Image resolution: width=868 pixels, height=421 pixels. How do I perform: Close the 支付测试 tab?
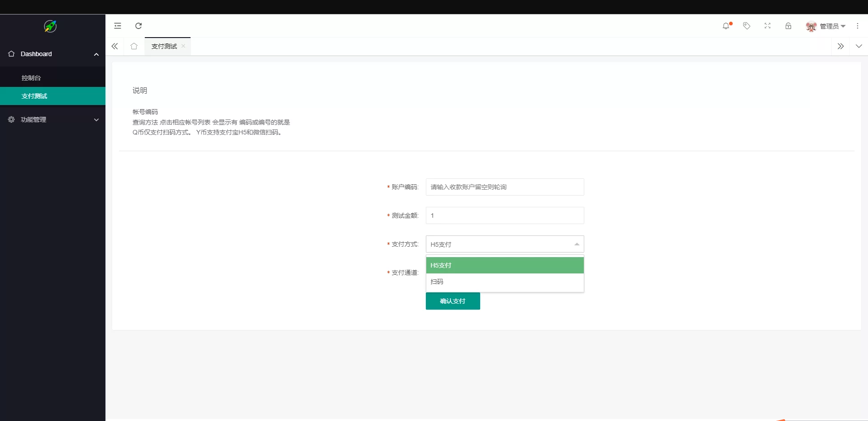[183, 46]
